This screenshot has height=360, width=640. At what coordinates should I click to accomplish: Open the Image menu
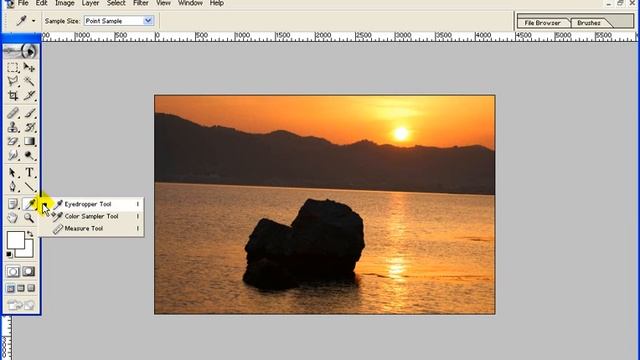[64, 3]
